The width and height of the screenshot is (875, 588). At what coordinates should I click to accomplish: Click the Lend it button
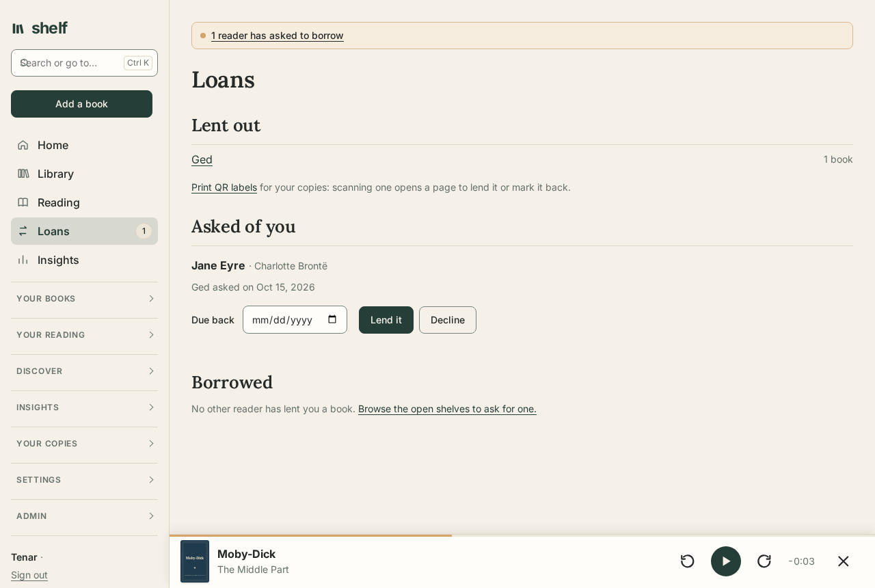(386, 320)
